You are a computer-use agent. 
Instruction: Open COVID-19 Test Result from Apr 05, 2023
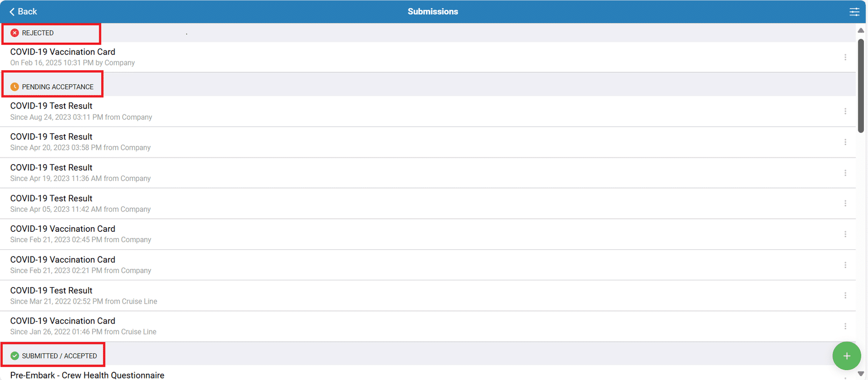point(428,203)
